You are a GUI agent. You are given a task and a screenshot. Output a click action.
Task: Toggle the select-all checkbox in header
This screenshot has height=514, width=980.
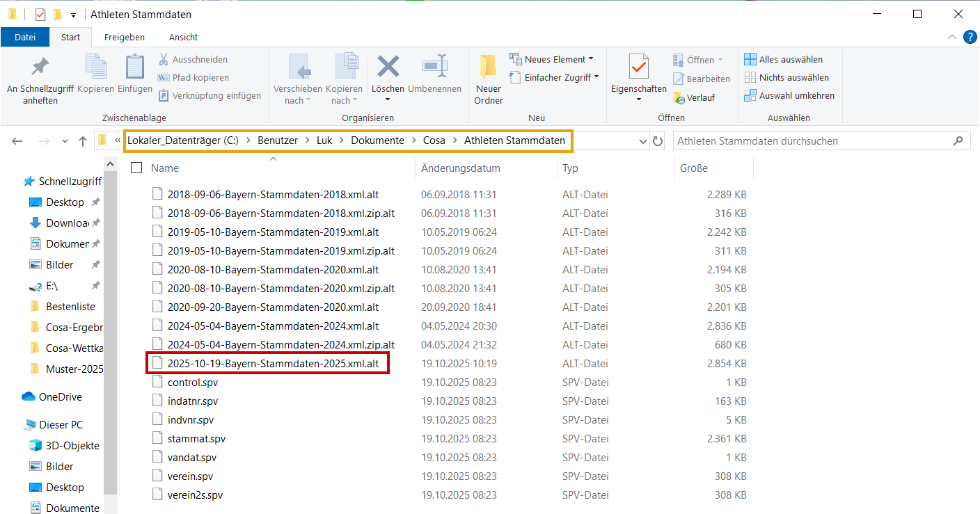pyautogui.click(x=136, y=168)
